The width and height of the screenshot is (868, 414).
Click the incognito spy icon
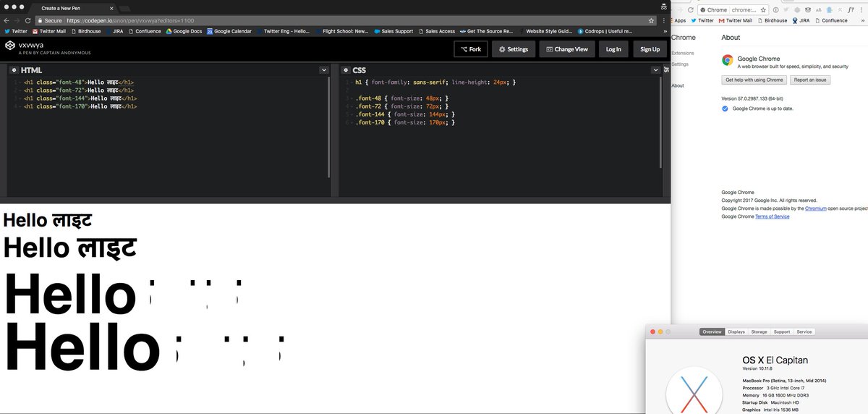pyautogui.click(x=664, y=6)
